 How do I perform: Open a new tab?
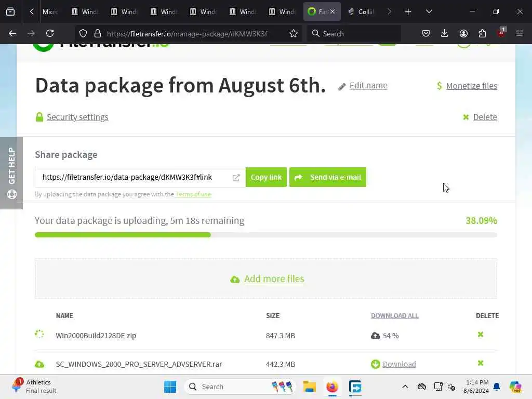(x=408, y=12)
